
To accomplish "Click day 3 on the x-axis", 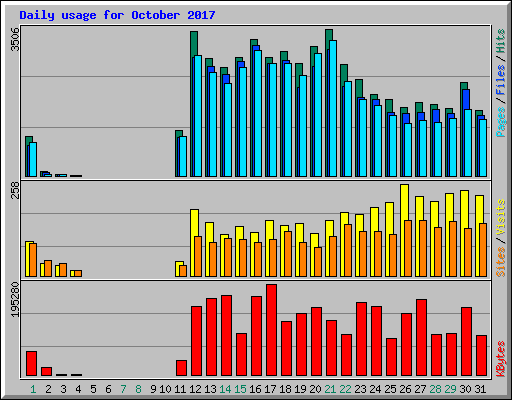I will 63,389.
